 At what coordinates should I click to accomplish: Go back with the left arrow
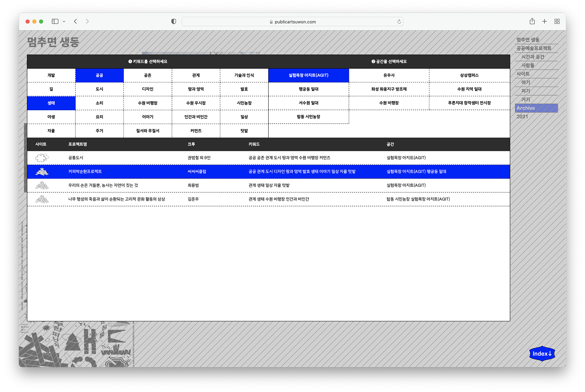75,21
